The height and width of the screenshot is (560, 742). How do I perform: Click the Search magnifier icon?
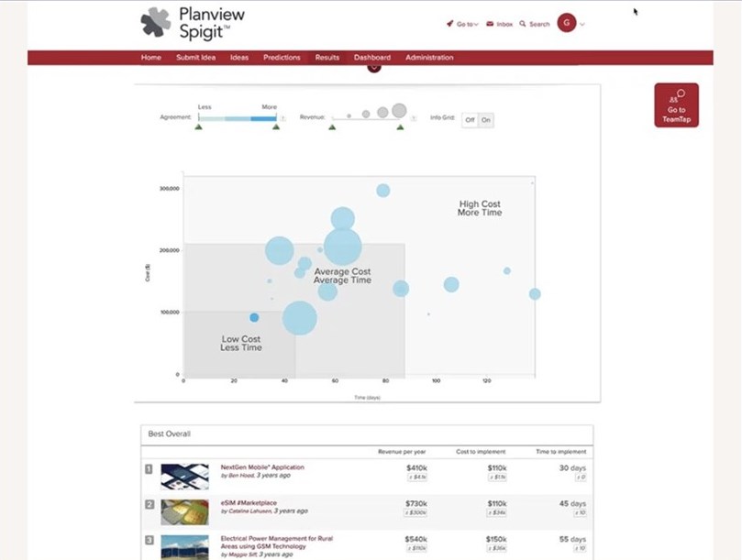(523, 24)
